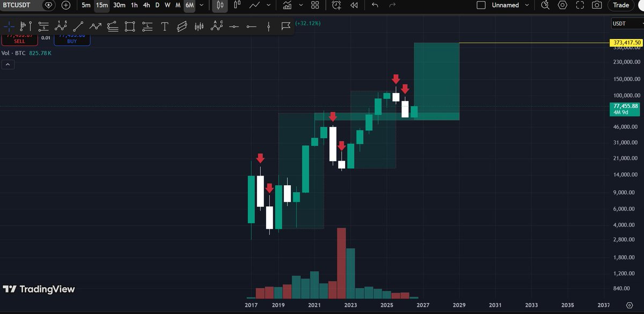Click the diamond premium badge icon
The width and height of the screenshot is (644, 314).
[49, 5]
